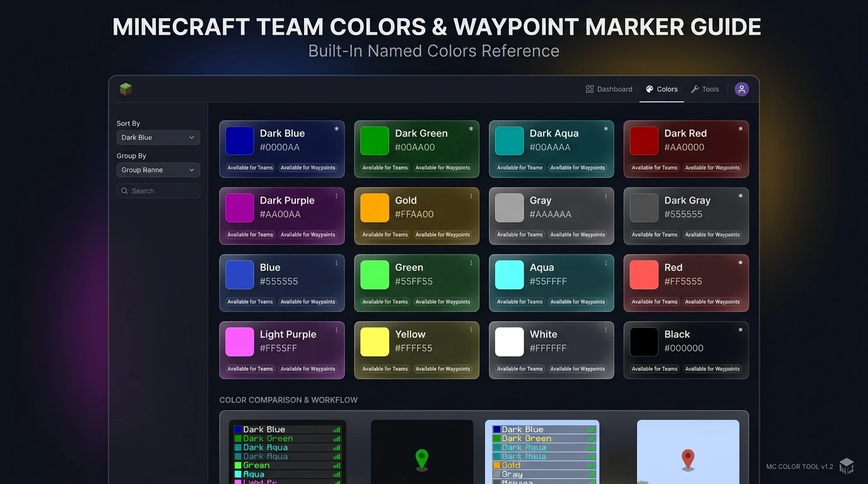
Task: Go to the Dashboard tab
Action: pyautogui.click(x=609, y=89)
